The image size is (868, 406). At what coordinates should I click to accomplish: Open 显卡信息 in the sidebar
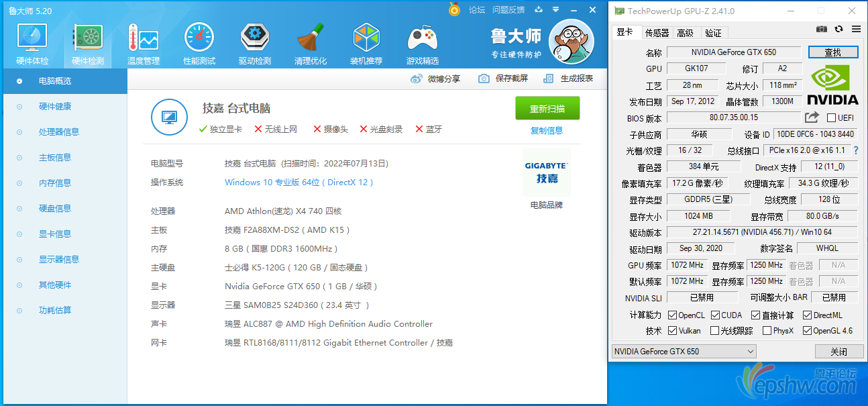(x=55, y=234)
